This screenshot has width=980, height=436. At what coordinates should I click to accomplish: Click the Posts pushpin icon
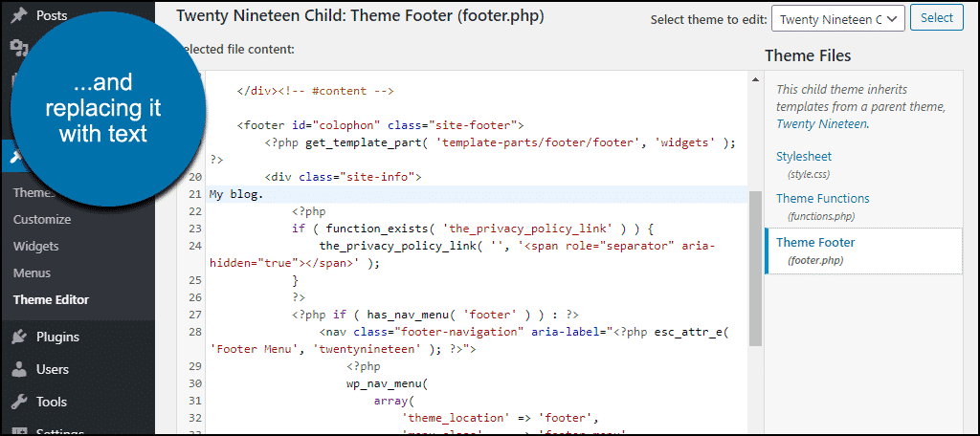(19, 15)
